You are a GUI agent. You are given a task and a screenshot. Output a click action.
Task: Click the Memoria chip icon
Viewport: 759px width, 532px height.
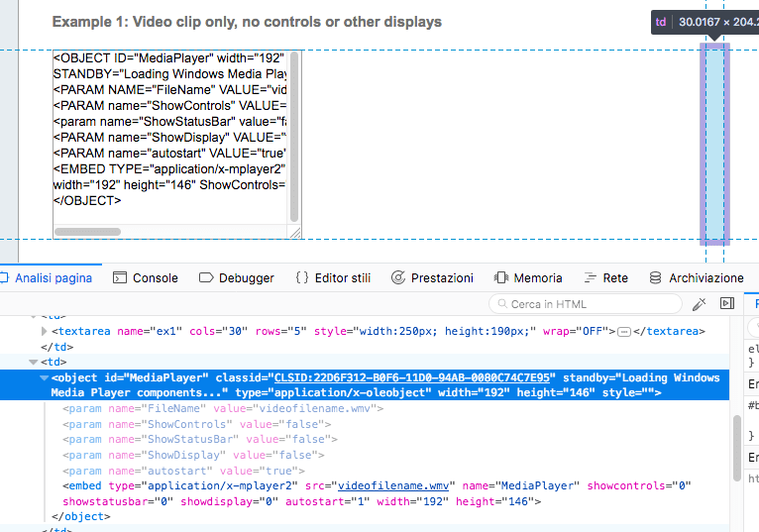(x=501, y=277)
